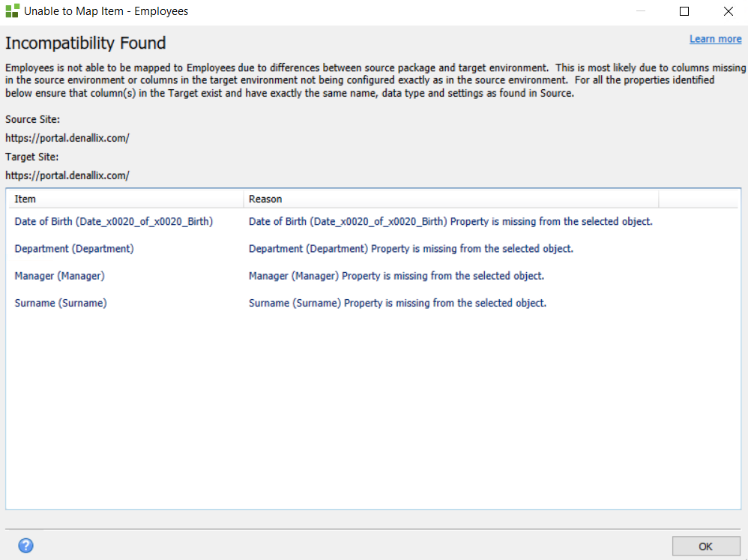Select the Department (Department) item
The height and width of the screenshot is (560, 748).
[74, 249]
